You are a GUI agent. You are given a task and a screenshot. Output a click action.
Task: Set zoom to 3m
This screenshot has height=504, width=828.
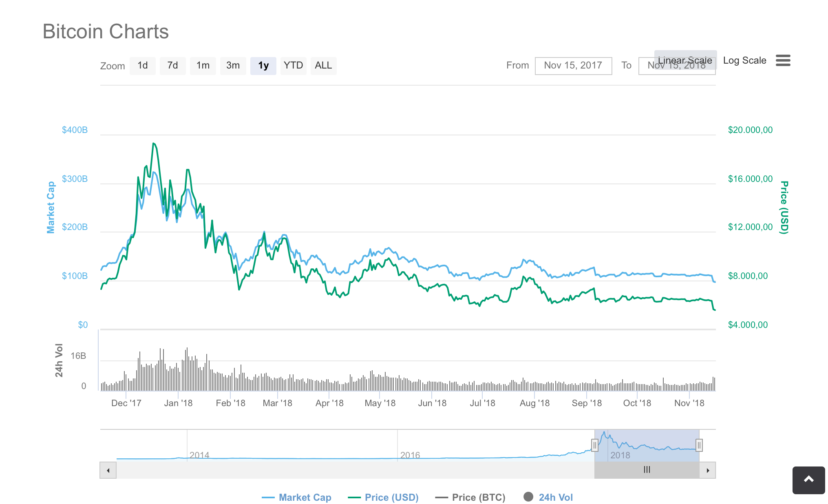pyautogui.click(x=233, y=66)
